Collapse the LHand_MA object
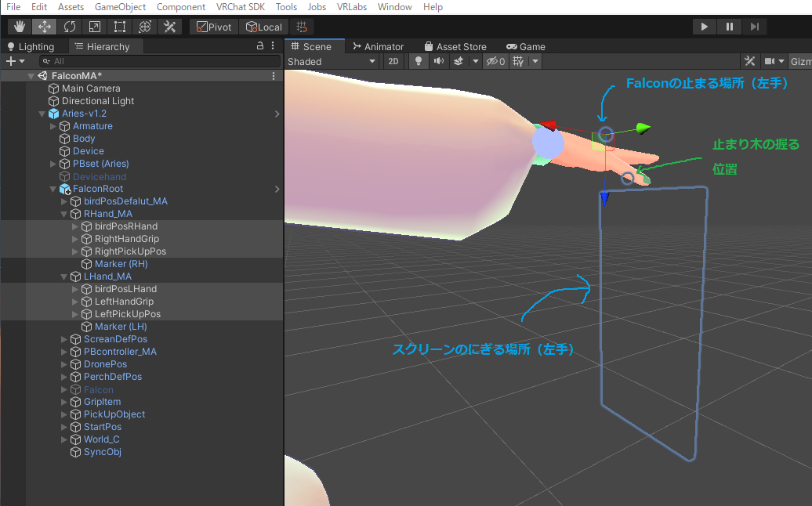The height and width of the screenshot is (506, 812). (63, 276)
